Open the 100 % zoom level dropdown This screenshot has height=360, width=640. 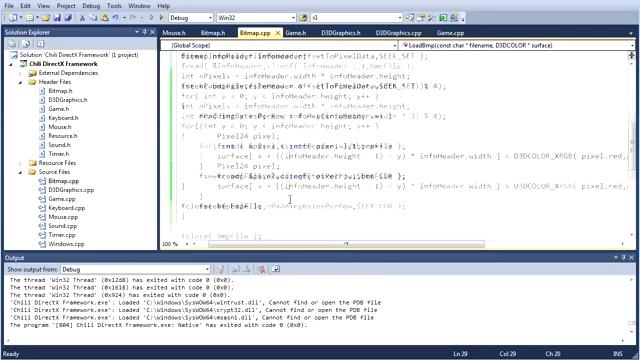(x=188, y=244)
